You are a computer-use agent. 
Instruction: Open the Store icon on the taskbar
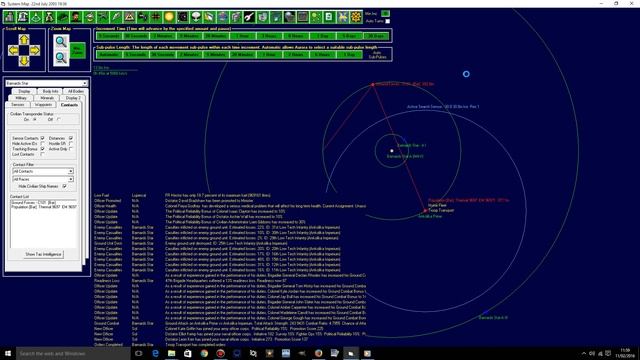click(188, 353)
